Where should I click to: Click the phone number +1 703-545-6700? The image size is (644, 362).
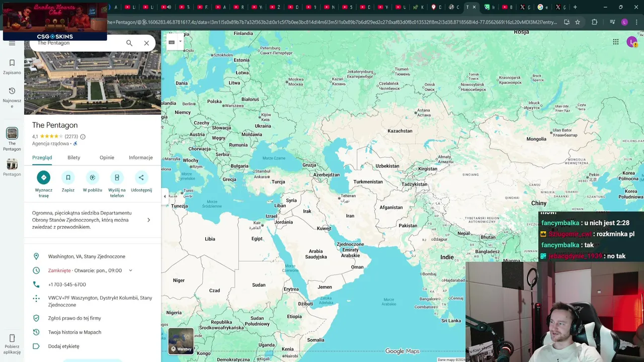tap(67, 285)
